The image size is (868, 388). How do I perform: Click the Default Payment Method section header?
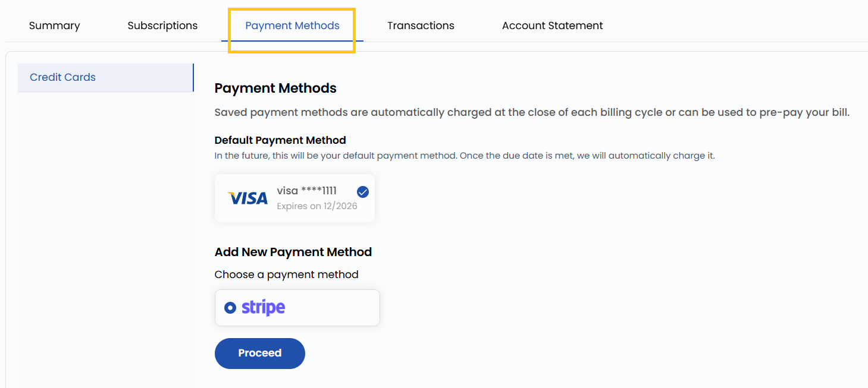pyautogui.click(x=280, y=140)
